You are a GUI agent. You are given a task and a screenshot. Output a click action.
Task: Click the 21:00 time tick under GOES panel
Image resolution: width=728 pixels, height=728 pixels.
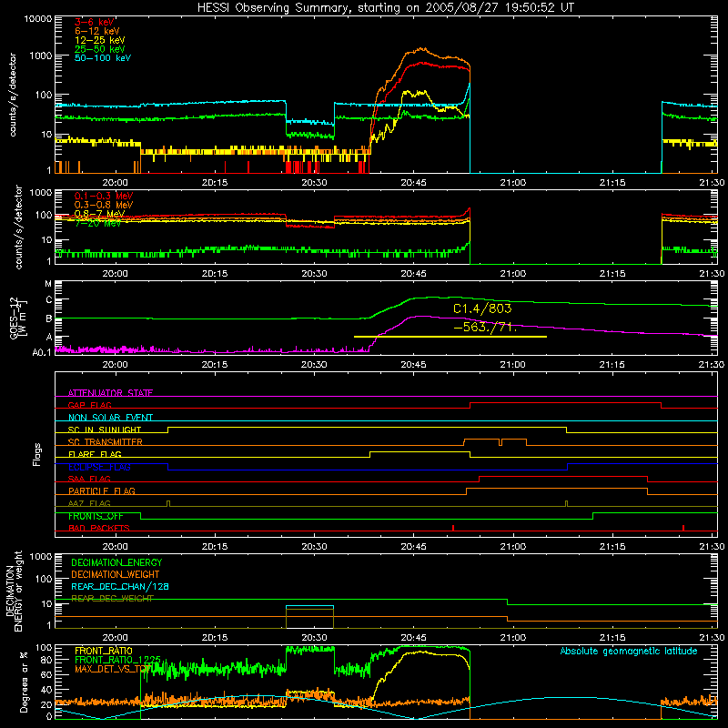[513, 365]
